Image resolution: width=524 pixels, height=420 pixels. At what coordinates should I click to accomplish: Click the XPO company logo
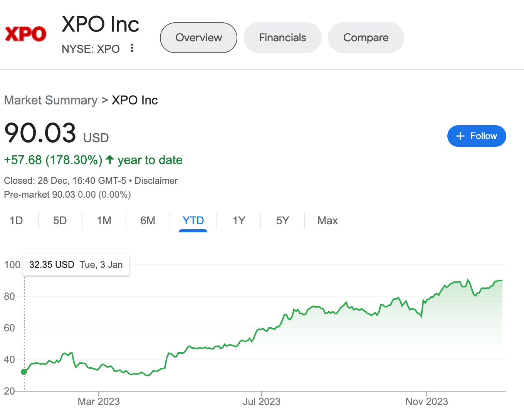(25, 34)
